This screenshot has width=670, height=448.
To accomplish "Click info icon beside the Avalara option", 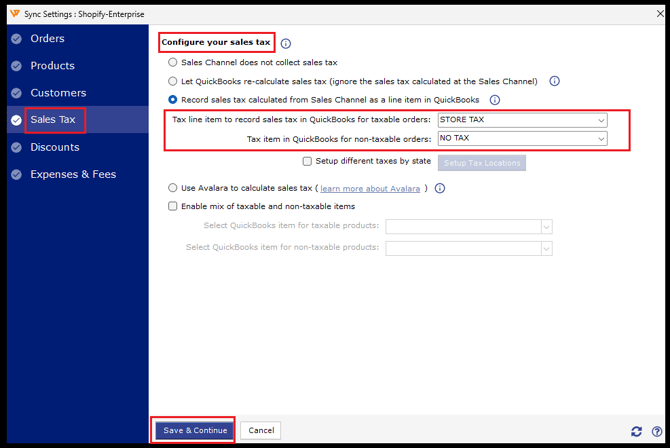I will [440, 189].
